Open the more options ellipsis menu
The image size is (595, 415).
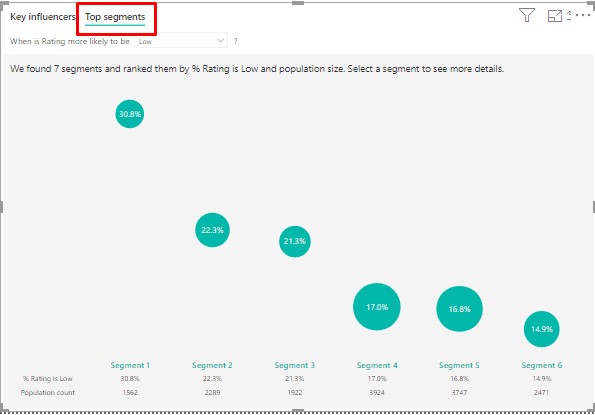583,15
